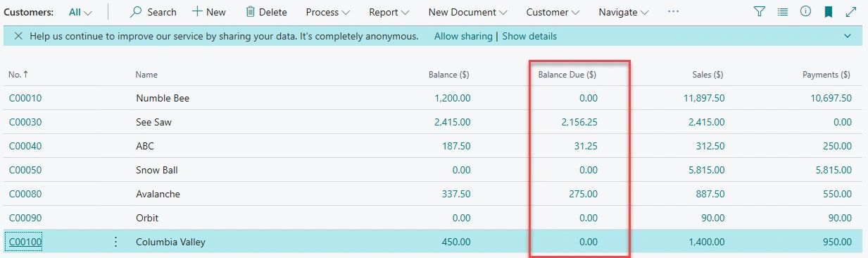Viewport: 868px width, 258px height.
Task: Drill into ABC balance 187.50
Action: [457, 146]
